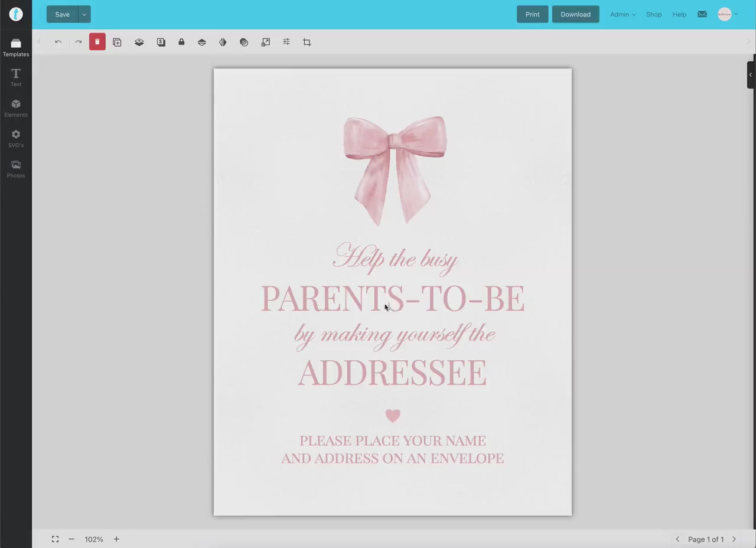756x548 pixels.
Task: Select the crop tool
Action: click(x=307, y=43)
